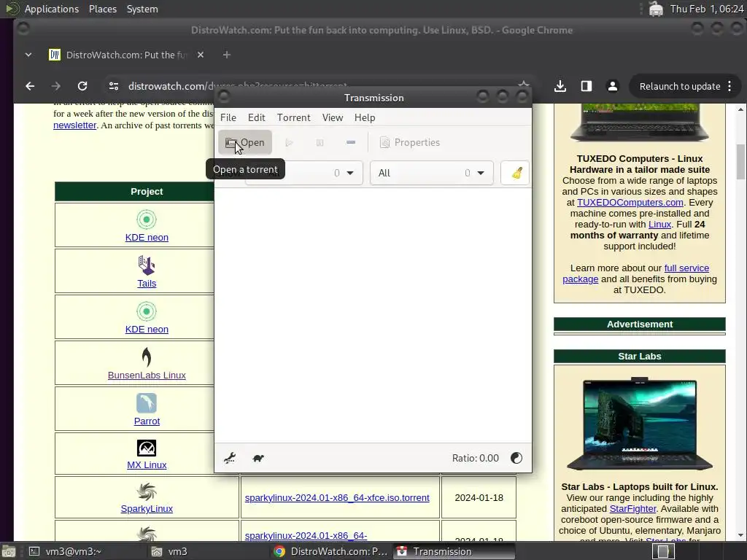Open the Applications menu in top panel
Image resolution: width=747 pixels, height=560 pixels.
52,9
